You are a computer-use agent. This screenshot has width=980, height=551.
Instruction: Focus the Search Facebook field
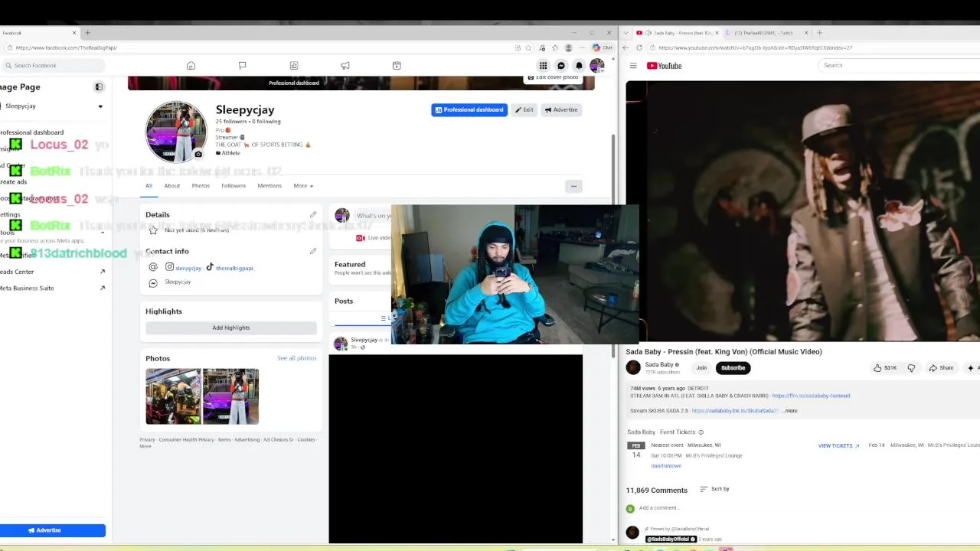coord(54,66)
